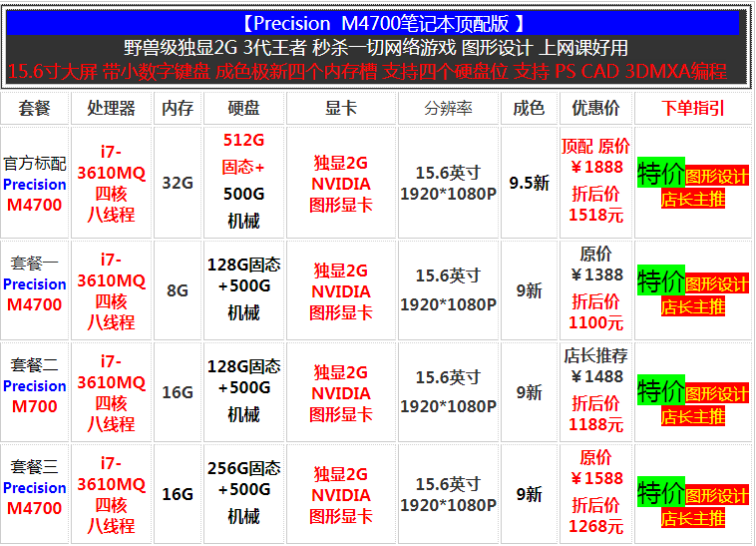Click the 分辨率 column header
This screenshot has width=756, height=546.
pyautogui.click(x=449, y=108)
